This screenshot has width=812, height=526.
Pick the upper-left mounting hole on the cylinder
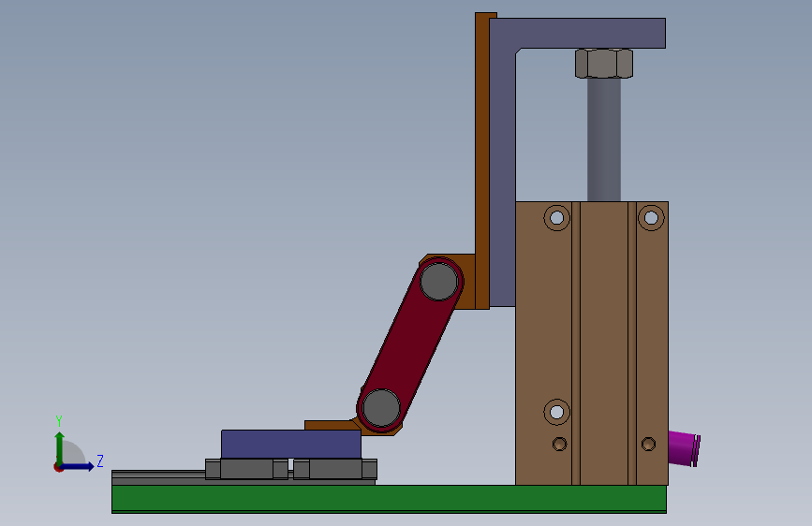point(556,217)
